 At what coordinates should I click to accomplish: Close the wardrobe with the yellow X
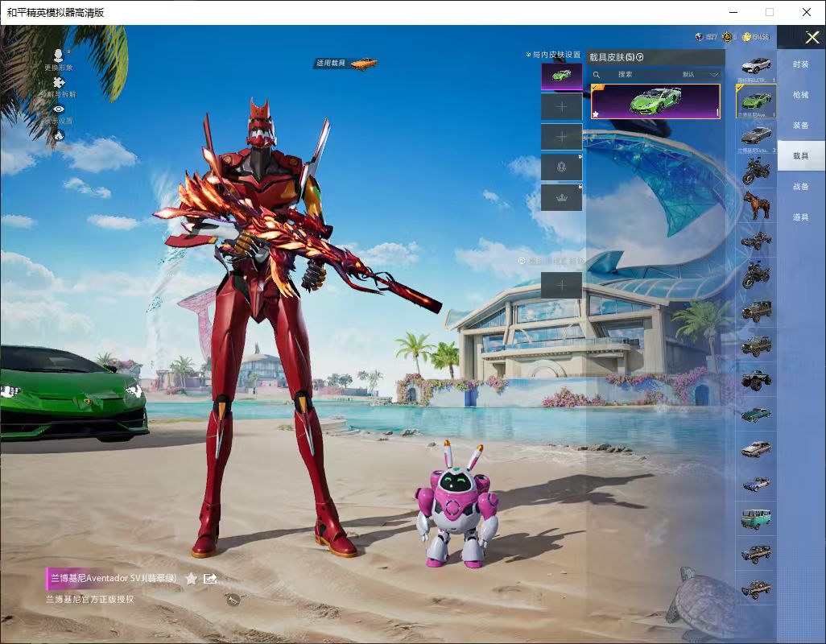coord(812,37)
